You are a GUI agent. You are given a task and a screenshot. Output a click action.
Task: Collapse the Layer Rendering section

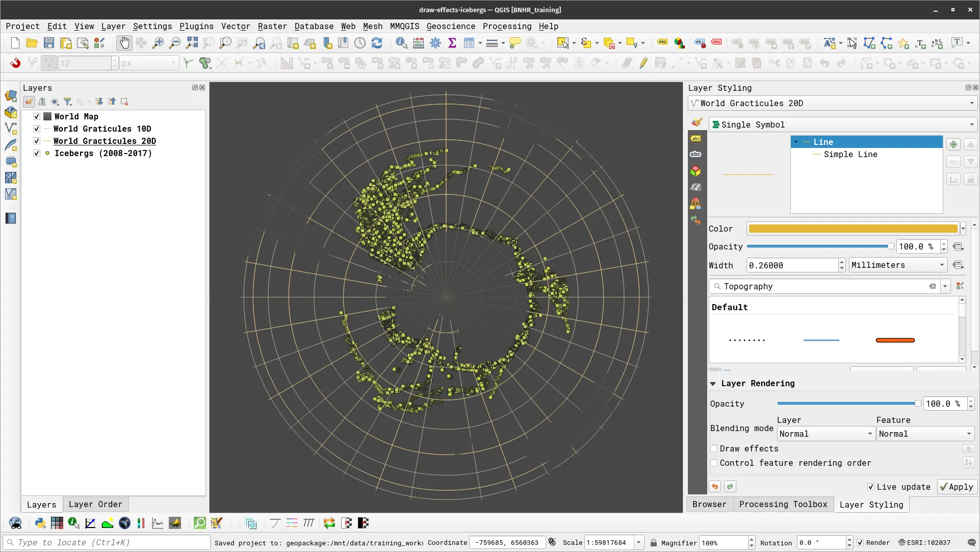pos(713,384)
